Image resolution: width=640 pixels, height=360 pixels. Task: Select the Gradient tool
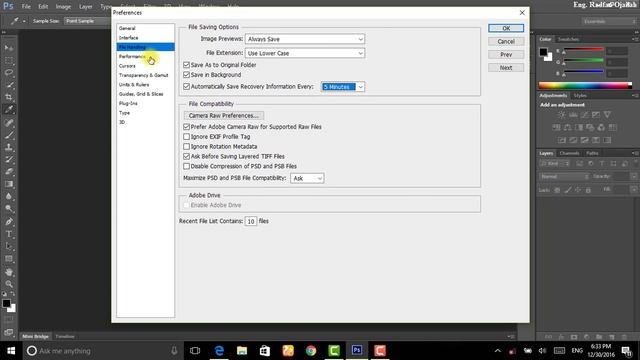coord(9,184)
